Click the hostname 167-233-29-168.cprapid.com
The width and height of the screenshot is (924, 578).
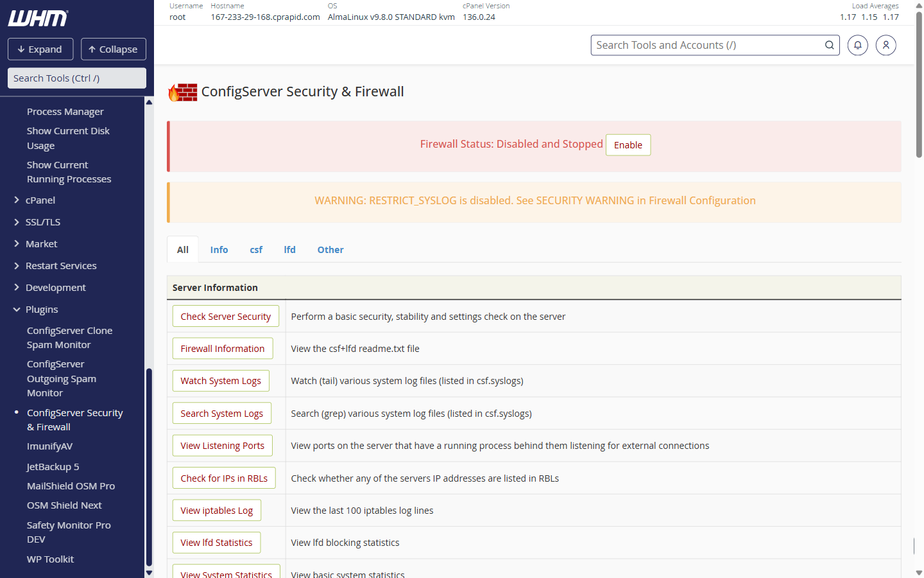pos(265,17)
